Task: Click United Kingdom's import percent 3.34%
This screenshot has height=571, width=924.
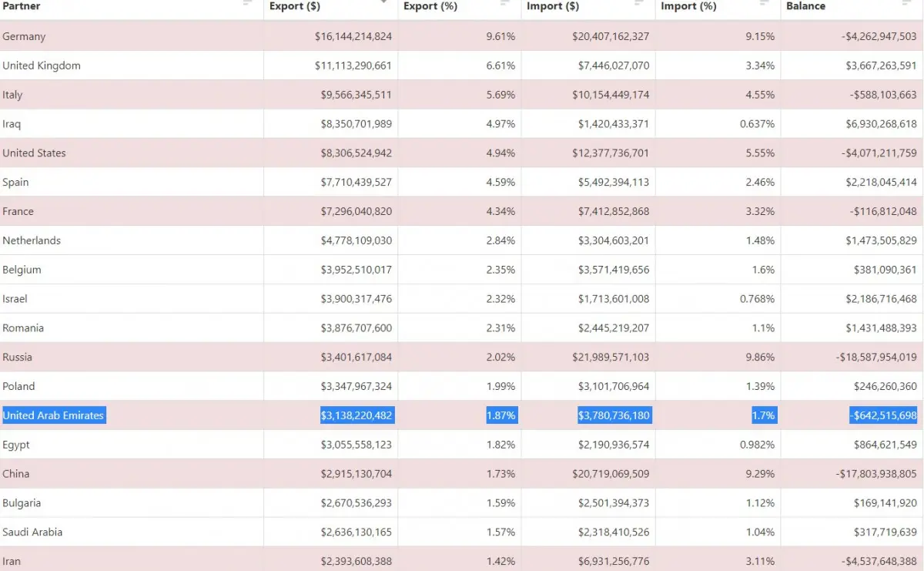Action: 761,65
